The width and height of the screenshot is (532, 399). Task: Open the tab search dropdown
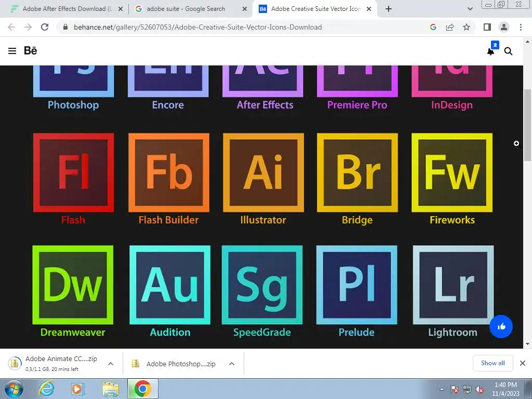click(470, 9)
